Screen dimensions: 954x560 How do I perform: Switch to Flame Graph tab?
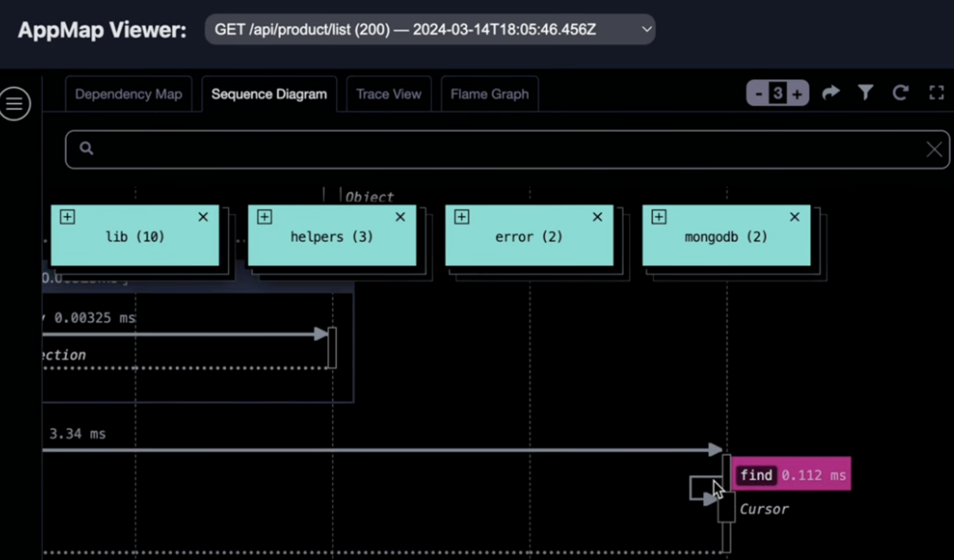point(489,94)
